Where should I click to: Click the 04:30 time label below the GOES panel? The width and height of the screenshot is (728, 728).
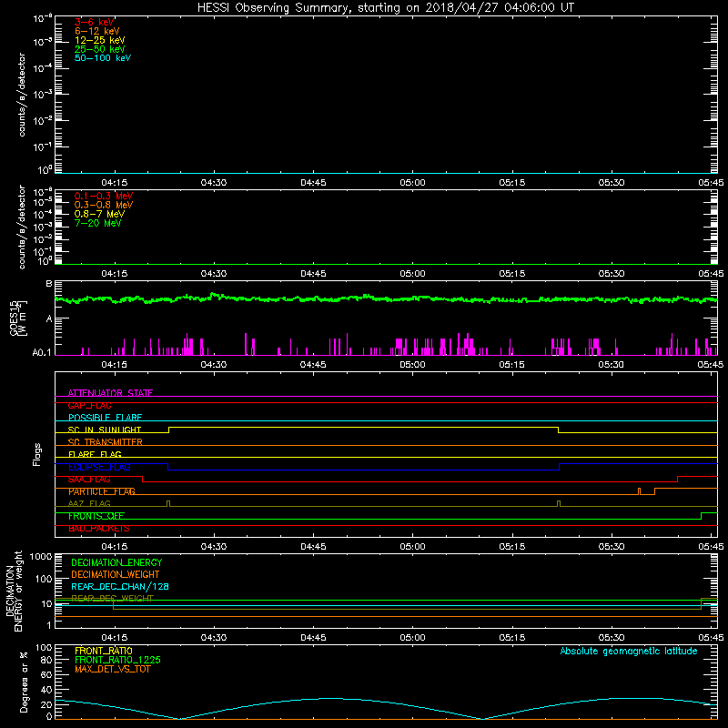click(x=214, y=365)
